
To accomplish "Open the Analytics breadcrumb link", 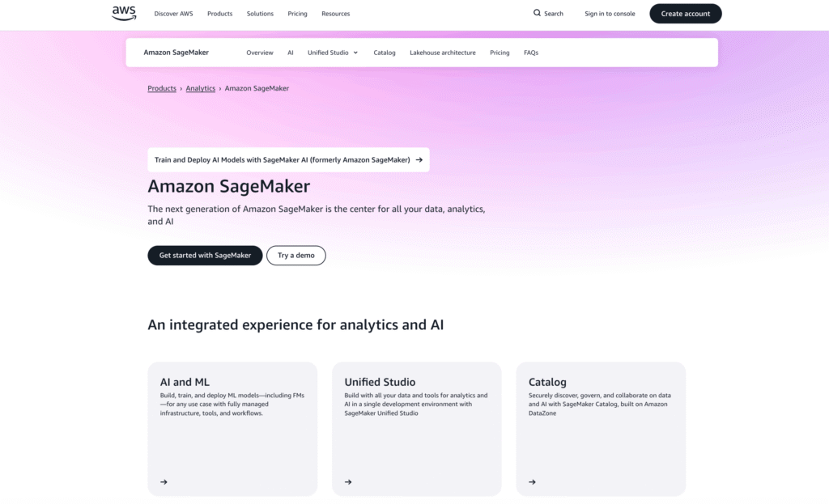I will tap(200, 88).
